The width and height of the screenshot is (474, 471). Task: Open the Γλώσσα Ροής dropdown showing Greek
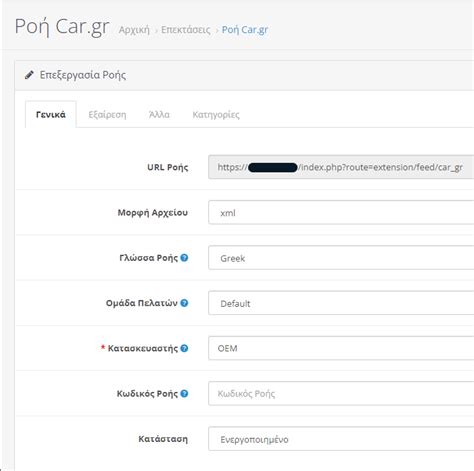(341, 258)
